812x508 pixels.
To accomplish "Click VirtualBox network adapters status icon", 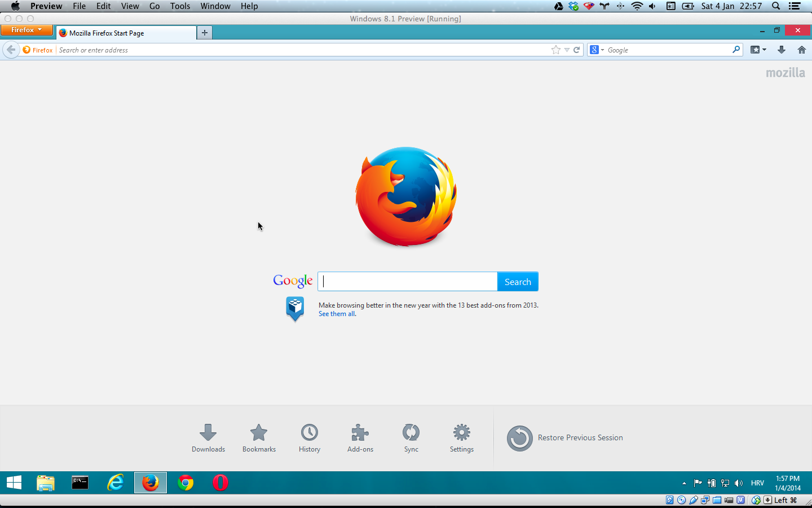I will coord(705,500).
